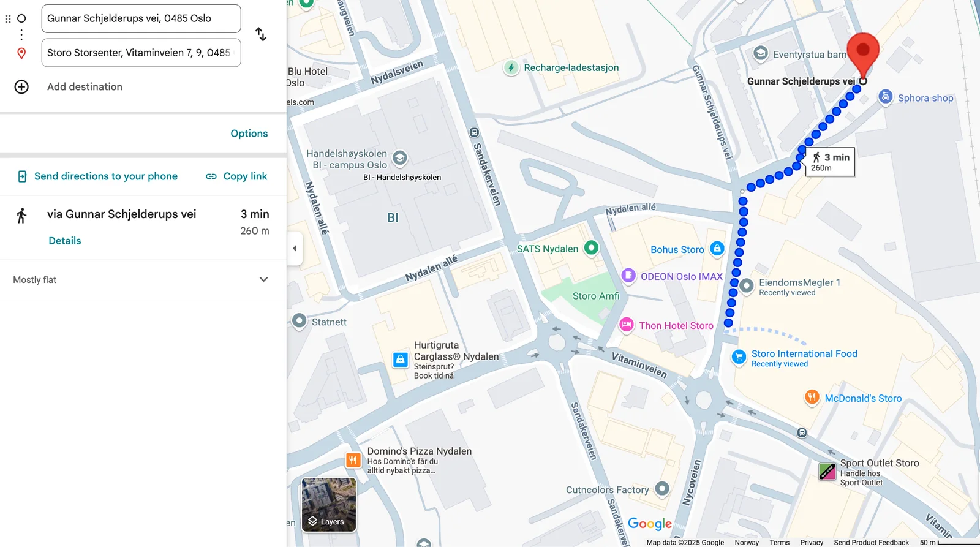980x547 pixels.
Task: Click the Copy link chain icon
Action: (211, 176)
